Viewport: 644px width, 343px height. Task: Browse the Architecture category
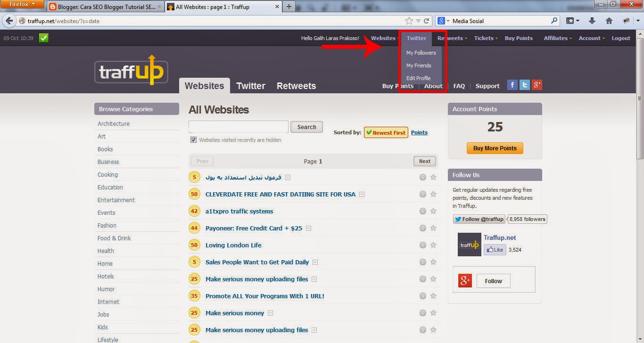pos(114,123)
